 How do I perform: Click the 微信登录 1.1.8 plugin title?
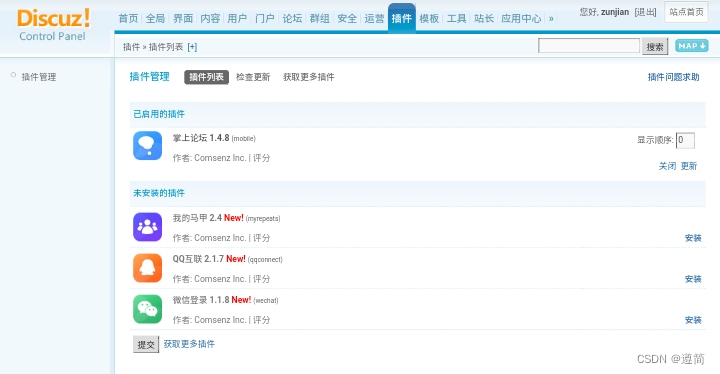tap(201, 300)
